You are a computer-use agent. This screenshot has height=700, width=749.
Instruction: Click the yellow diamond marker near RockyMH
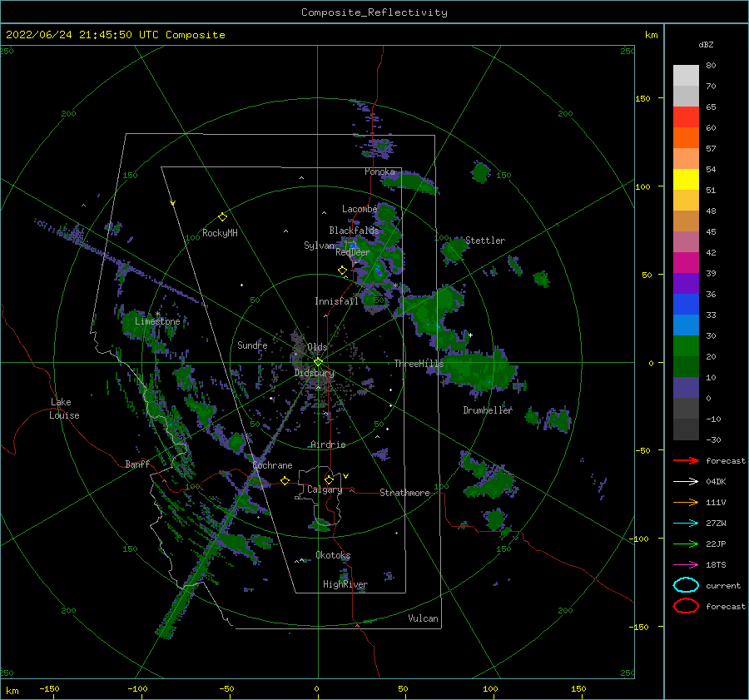click(222, 217)
